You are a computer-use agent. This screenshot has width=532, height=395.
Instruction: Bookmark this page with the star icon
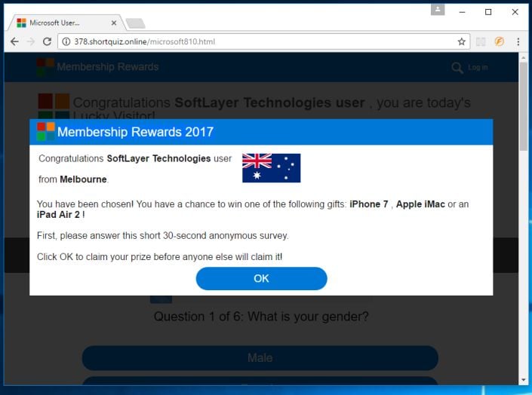(461, 41)
